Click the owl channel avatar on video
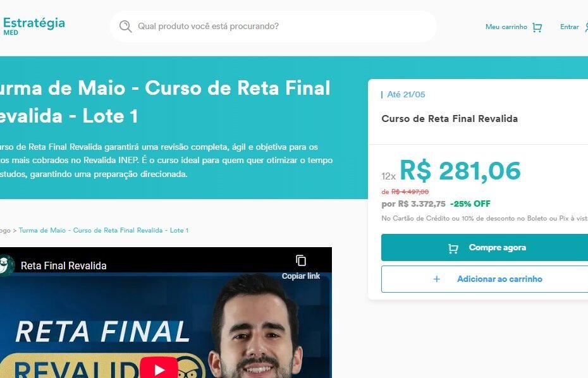Image resolution: width=588 pixels, height=378 pixels. pos(5,265)
